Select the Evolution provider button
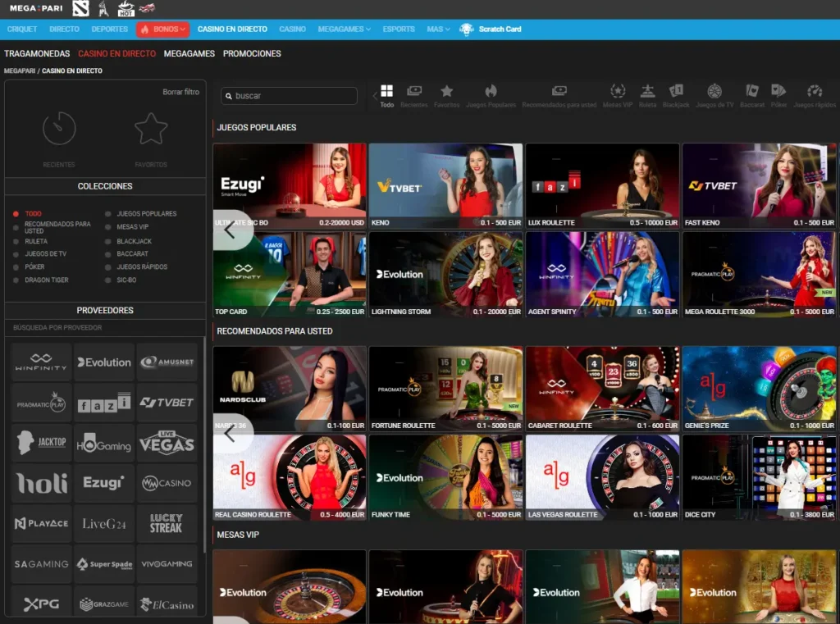The height and width of the screenshot is (624, 840). click(104, 362)
